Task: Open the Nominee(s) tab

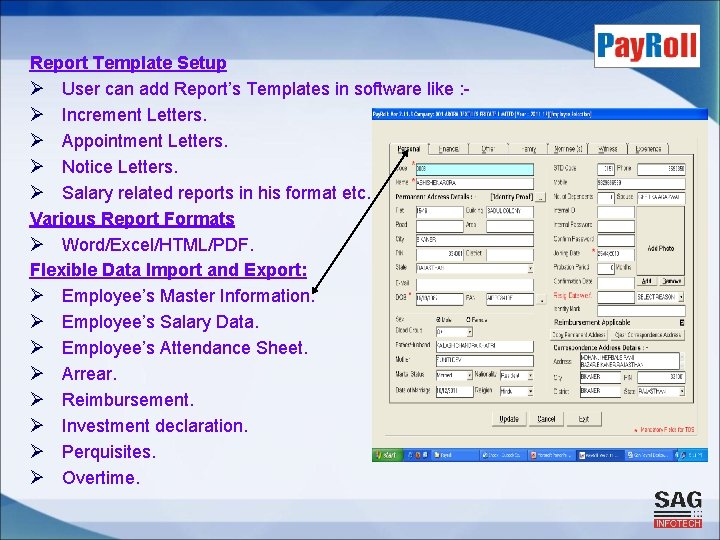Action: click(568, 149)
